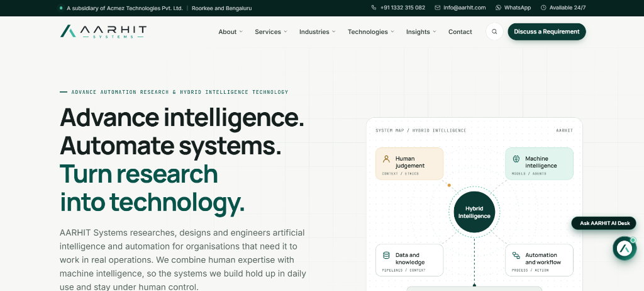The width and height of the screenshot is (644, 291).
Task: Click the Ask AARHIT AI Desk label
Action: 604,223
